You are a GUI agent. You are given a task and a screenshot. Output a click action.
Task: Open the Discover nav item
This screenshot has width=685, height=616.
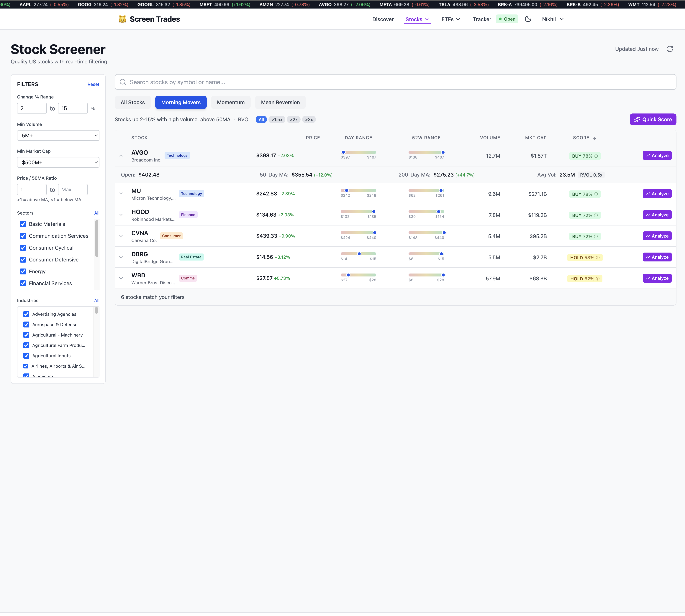(383, 19)
